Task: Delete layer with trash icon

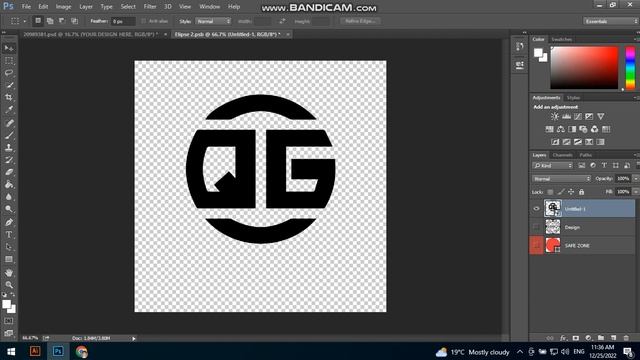Action: (626, 338)
